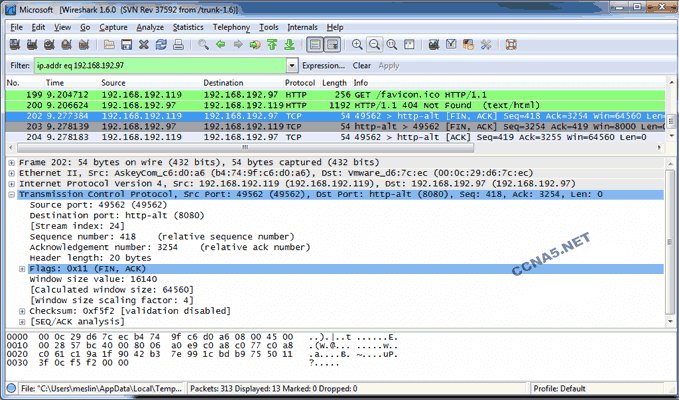Edit capture filters toolbar icon
This screenshot has height=400, width=679.
pos(434,45)
